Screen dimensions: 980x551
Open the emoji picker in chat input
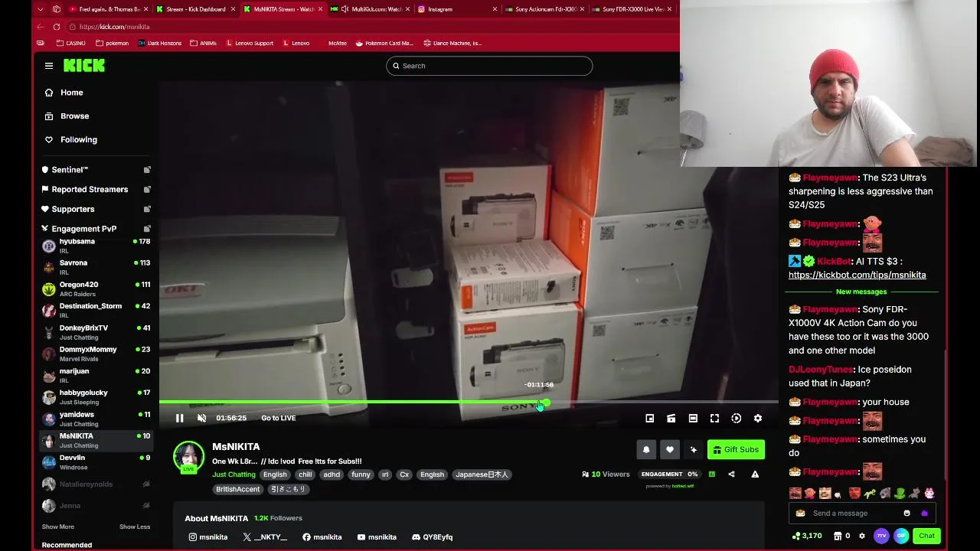[907, 514]
